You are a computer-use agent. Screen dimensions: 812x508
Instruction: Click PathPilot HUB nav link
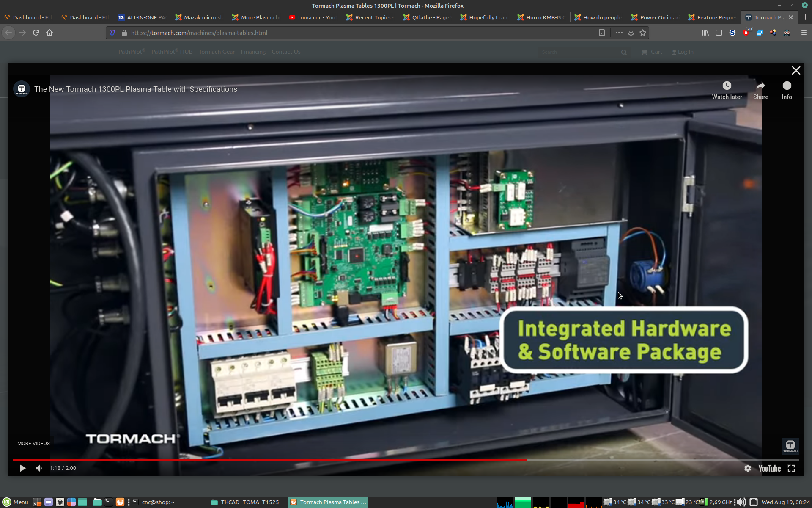(172, 52)
